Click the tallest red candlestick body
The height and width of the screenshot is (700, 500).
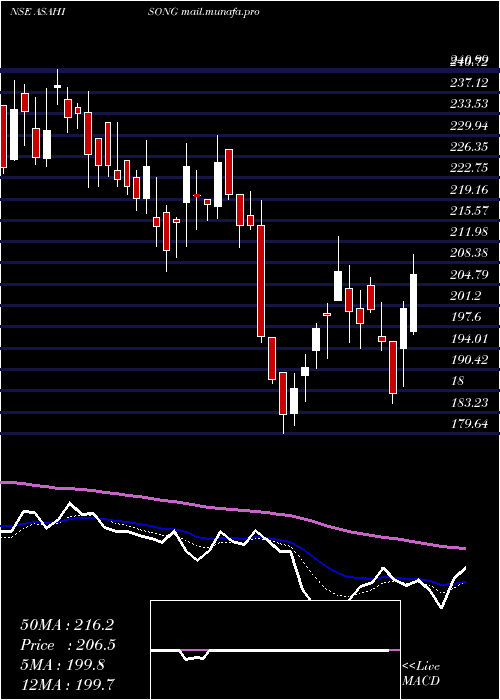pos(261,281)
